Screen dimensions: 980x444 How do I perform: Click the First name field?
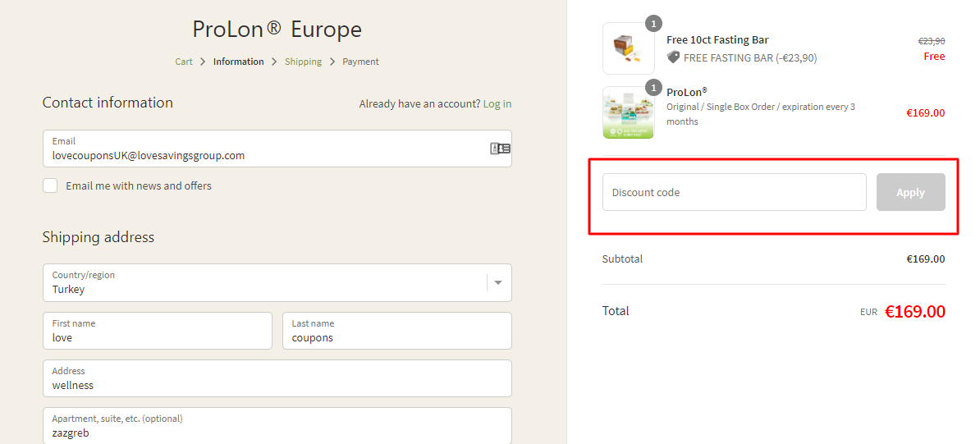click(x=158, y=331)
